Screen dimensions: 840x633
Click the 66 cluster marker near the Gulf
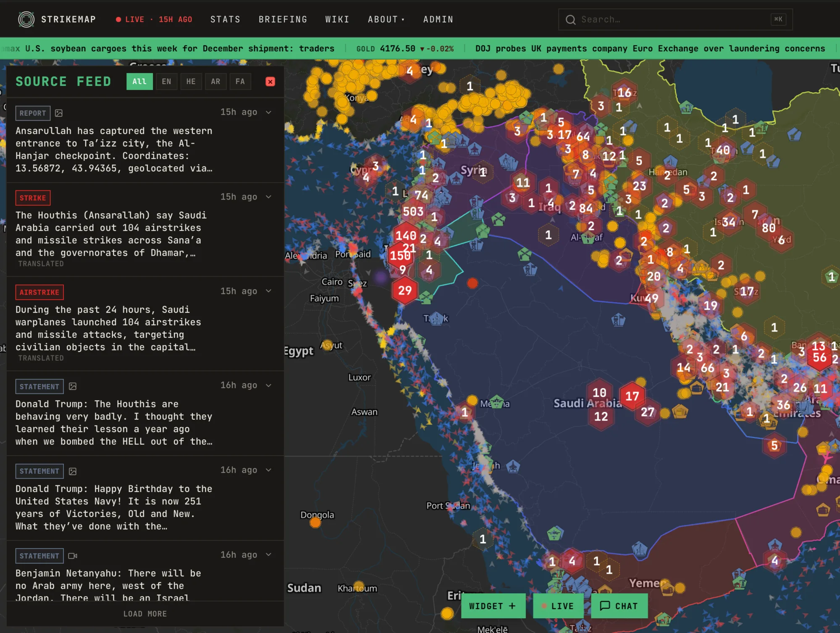coord(707,368)
